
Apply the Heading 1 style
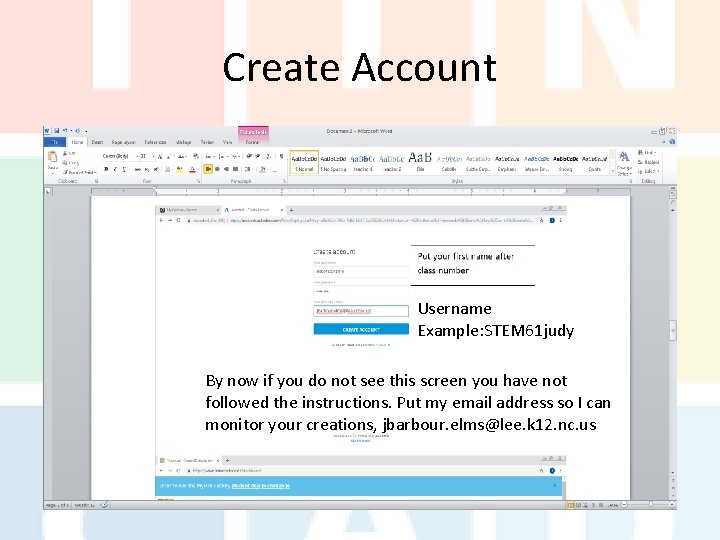coord(363,163)
